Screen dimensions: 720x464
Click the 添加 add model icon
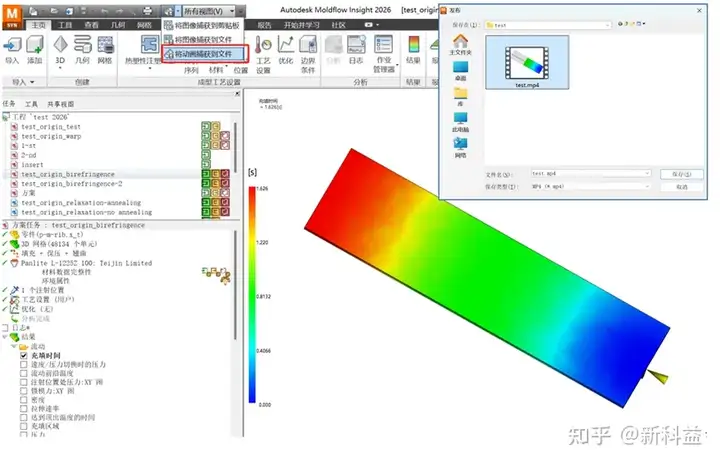pos(35,45)
